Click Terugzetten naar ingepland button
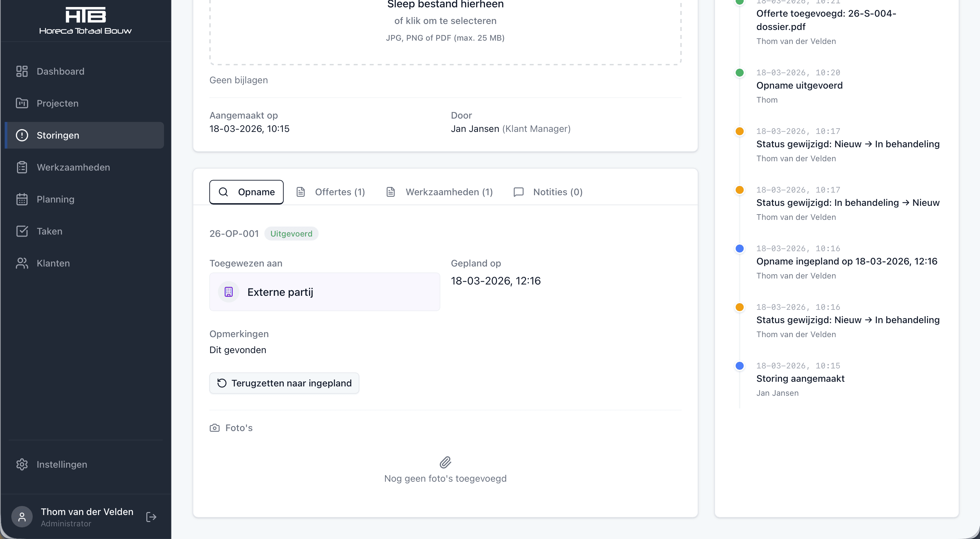The height and width of the screenshot is (539, 980). 284,383
